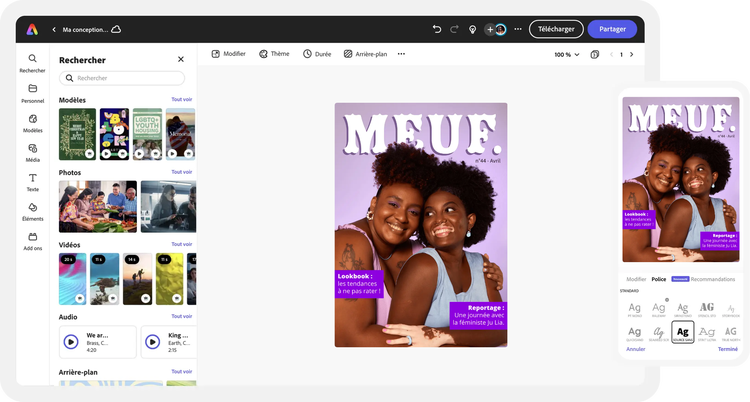Open Rechercher in the left sidebar
This screenshot has width=750, height=402.
33,63
